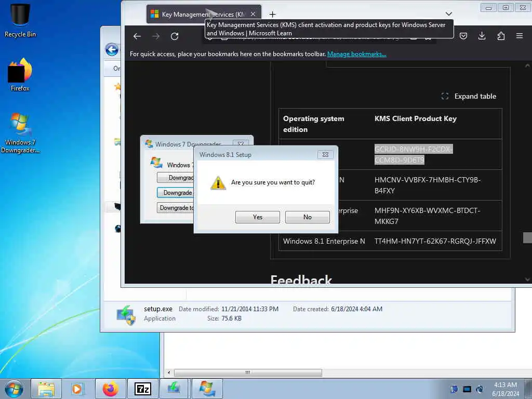Click the bottom Downgrade to button
The image size is (532, 399).
pos(176,208)
